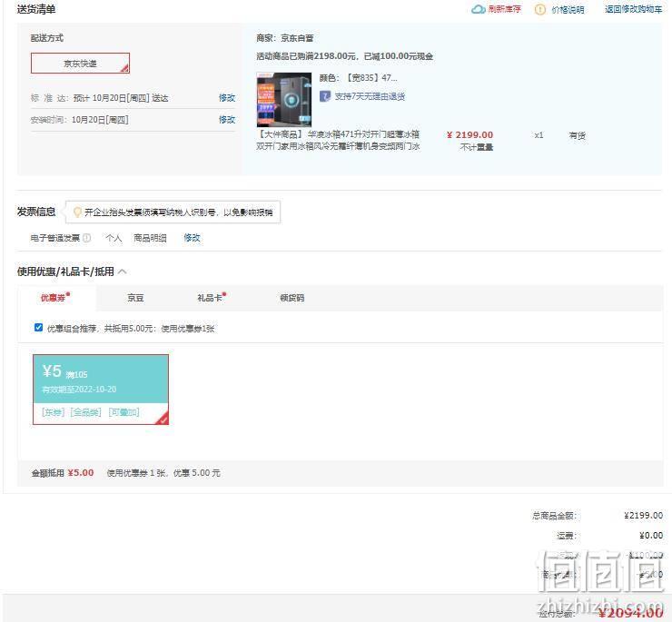The width and height of the screenshot is (672, 622).
Task: Select the ¥5 满105 coupon card
Action: [101, 390]
